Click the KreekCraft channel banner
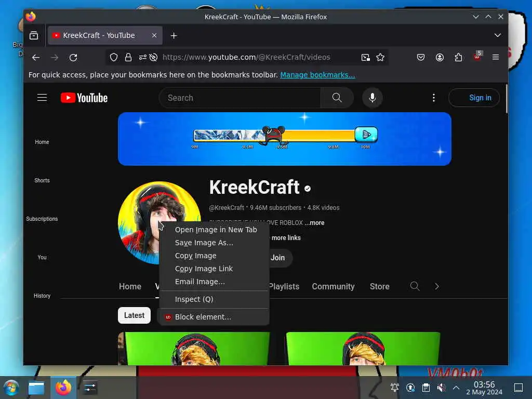Screen dimensions: 532x399 pos(284,139)
